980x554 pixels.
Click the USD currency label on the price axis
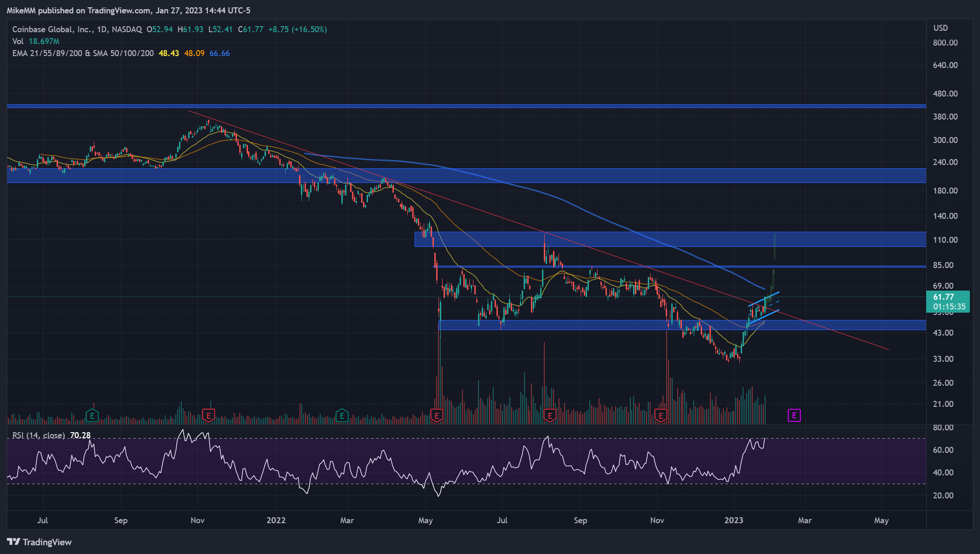pos(940,28)
